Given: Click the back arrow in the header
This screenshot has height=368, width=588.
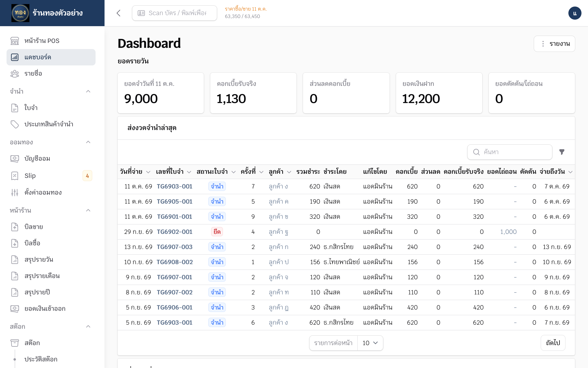Looking at the screenshot, I should point(119,13).
